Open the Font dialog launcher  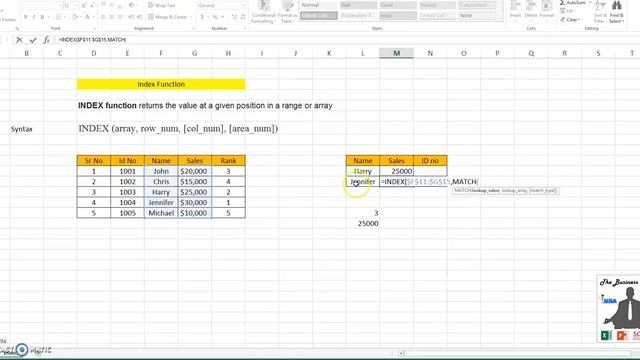tap(95, 29)
